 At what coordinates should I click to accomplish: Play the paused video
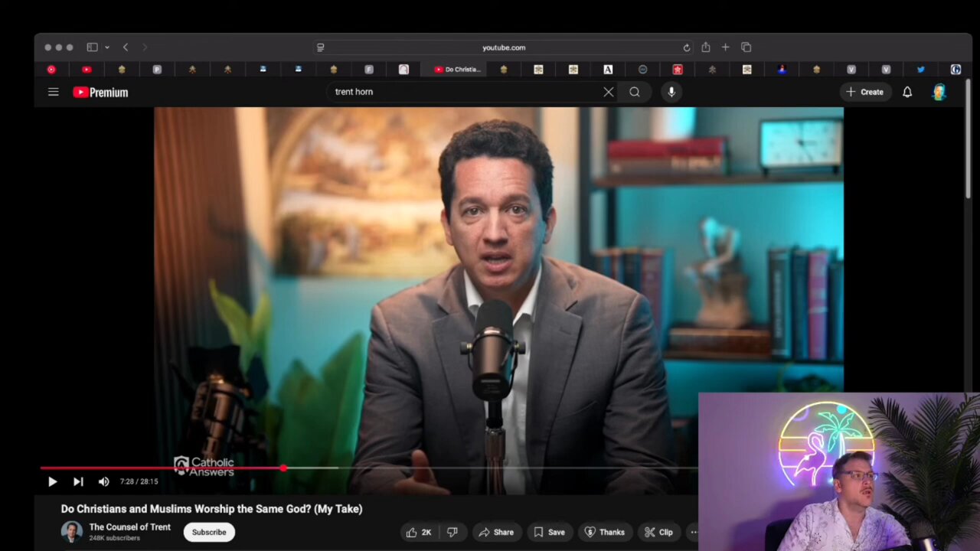[x=52, y=481]
